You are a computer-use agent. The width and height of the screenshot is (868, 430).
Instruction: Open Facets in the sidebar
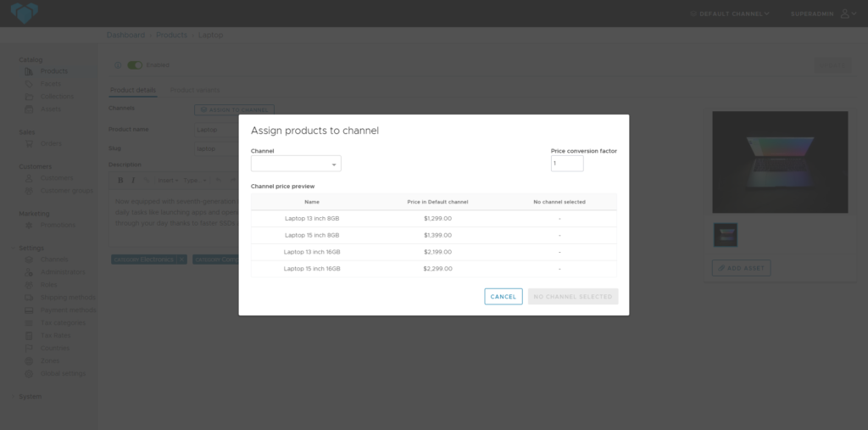50,84
